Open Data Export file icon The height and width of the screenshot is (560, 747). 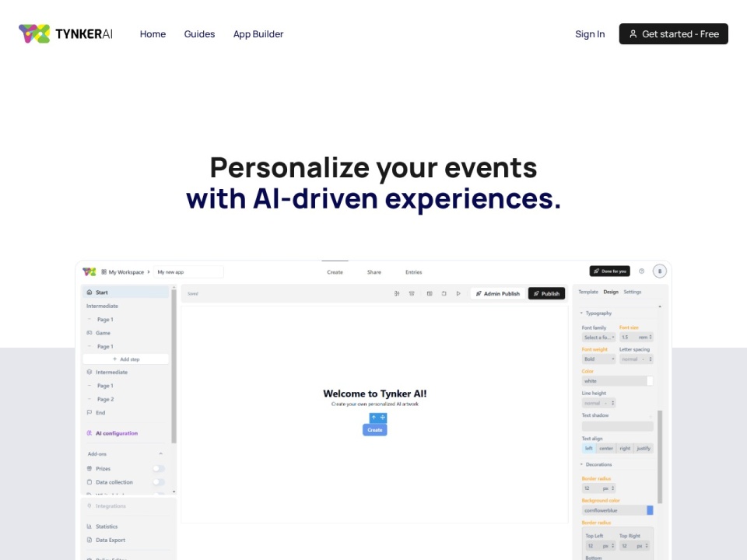tap(89, 540)
